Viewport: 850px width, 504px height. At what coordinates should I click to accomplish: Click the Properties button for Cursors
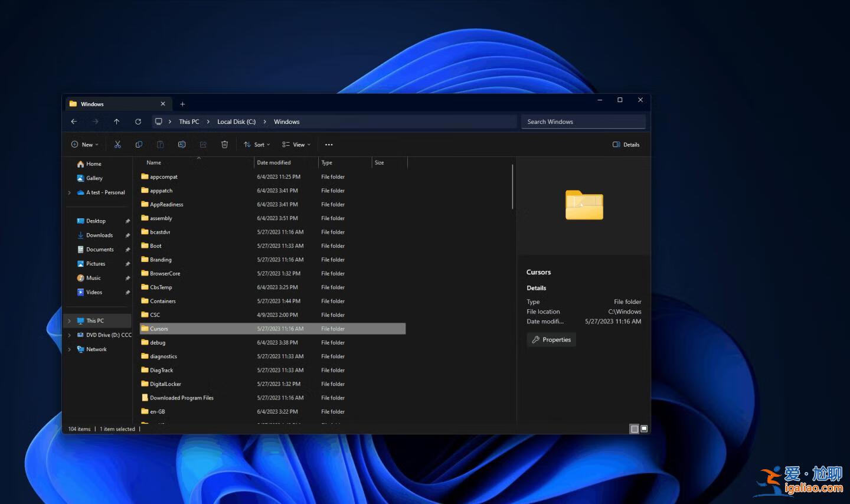[x=551, y=339]
